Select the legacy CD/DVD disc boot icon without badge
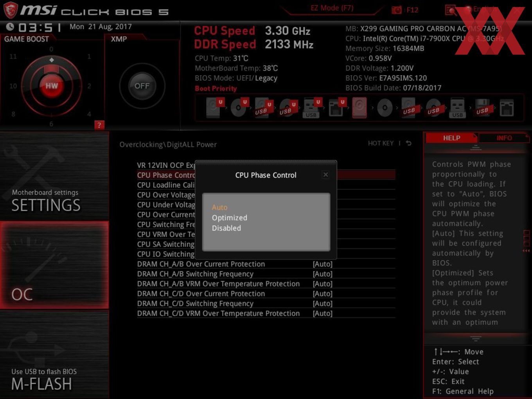The height and width of the screenshot is (399, 532). tap(385, 108)
